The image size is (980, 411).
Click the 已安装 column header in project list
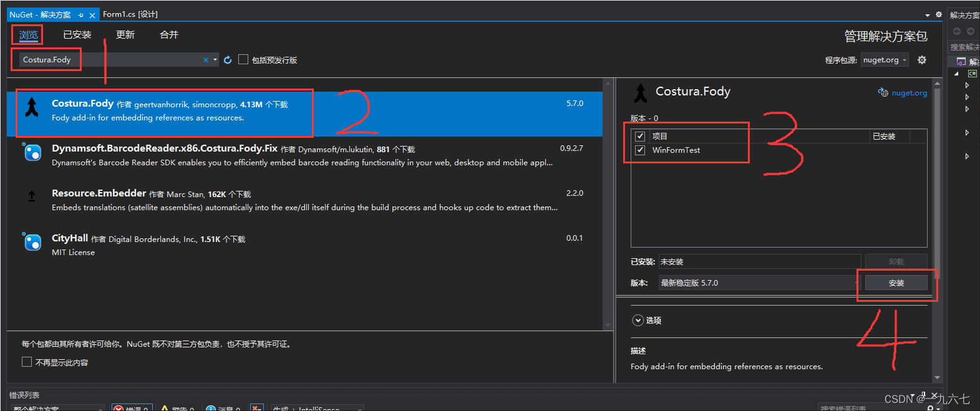(884, 137)
